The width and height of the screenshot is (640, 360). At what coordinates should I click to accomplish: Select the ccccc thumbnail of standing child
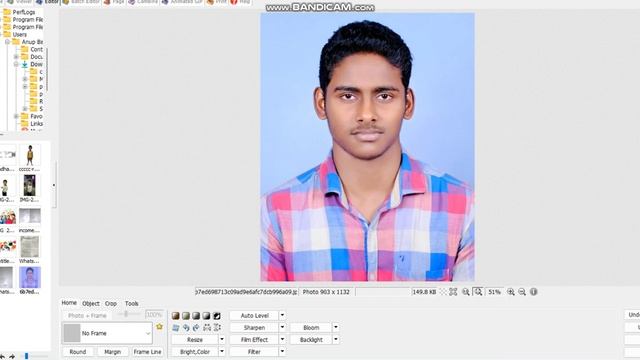29,158
